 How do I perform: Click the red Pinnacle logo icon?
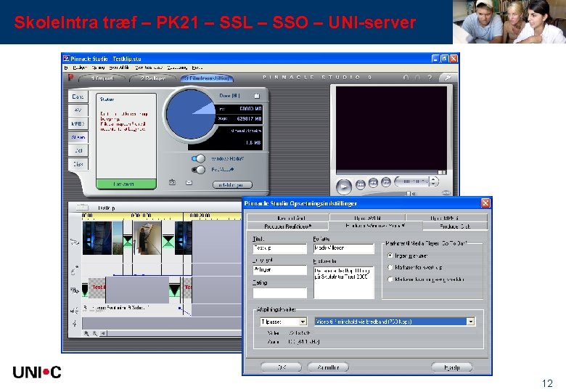[x=71, y=77]
